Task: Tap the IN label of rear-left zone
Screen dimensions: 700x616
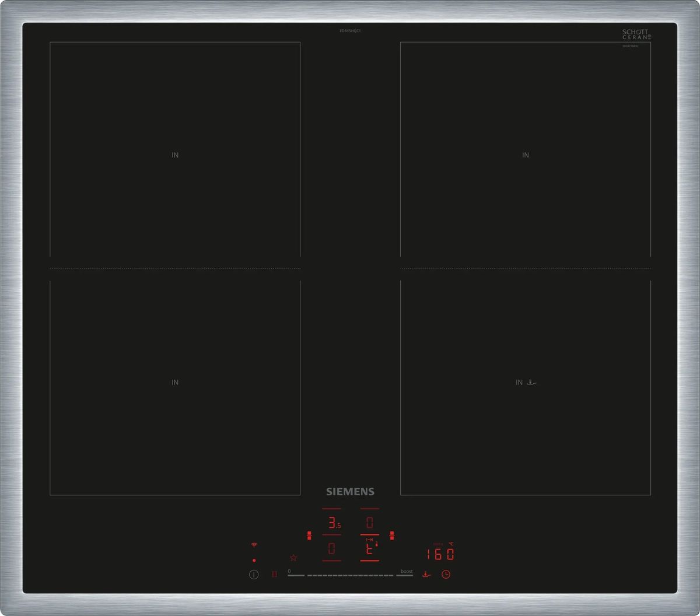Action: [175, 155]
